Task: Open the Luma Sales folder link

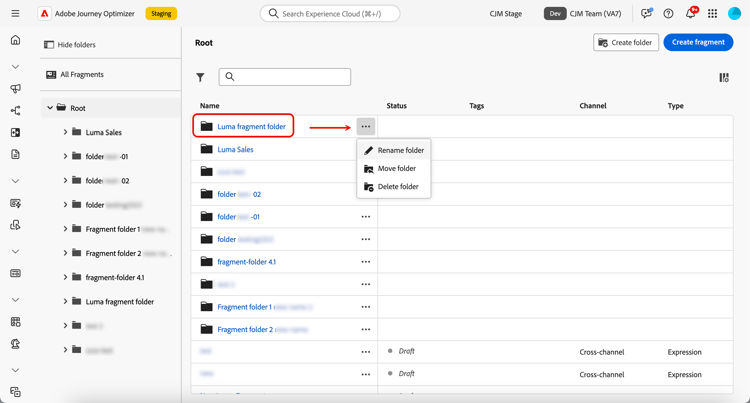Action: pyautogui.click(x=235, y=149)
